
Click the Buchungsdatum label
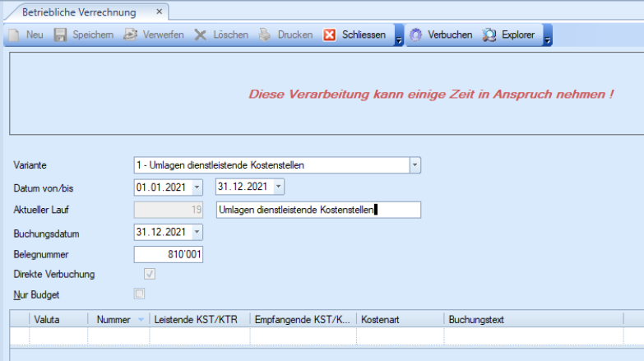point(46,234)
